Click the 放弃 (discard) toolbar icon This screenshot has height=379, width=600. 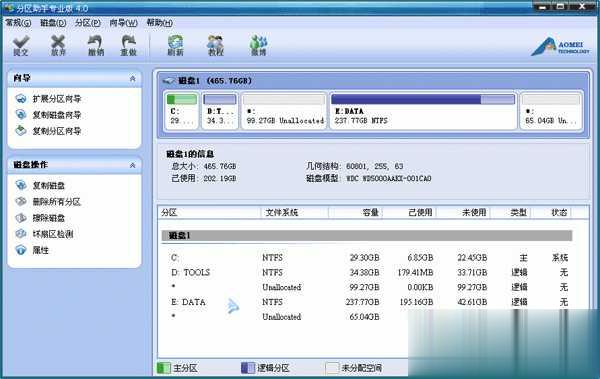click(x=58, y=46)
